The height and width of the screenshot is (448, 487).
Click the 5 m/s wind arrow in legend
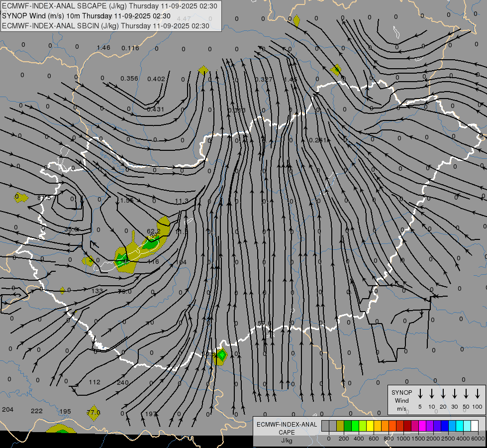(420, 394)
